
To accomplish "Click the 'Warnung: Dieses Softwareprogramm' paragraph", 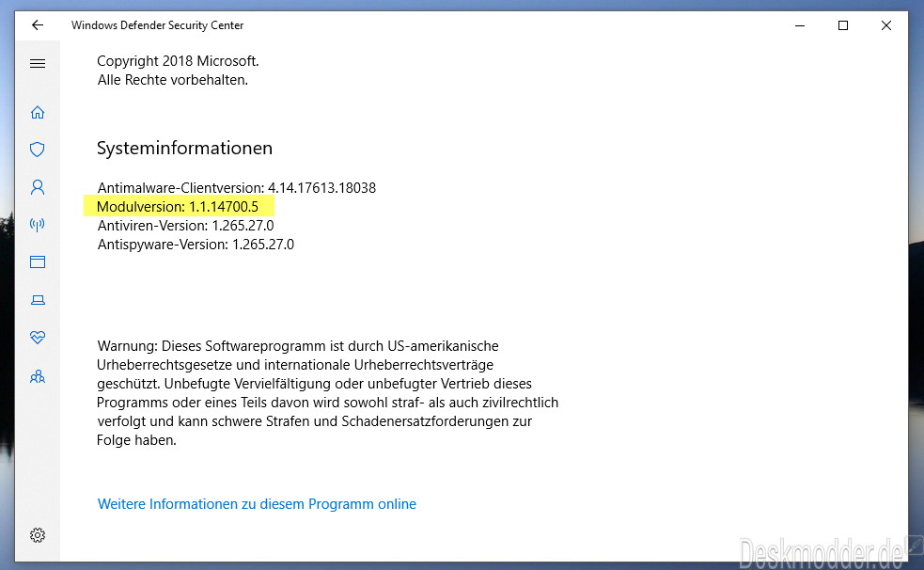I will (328, 393).
